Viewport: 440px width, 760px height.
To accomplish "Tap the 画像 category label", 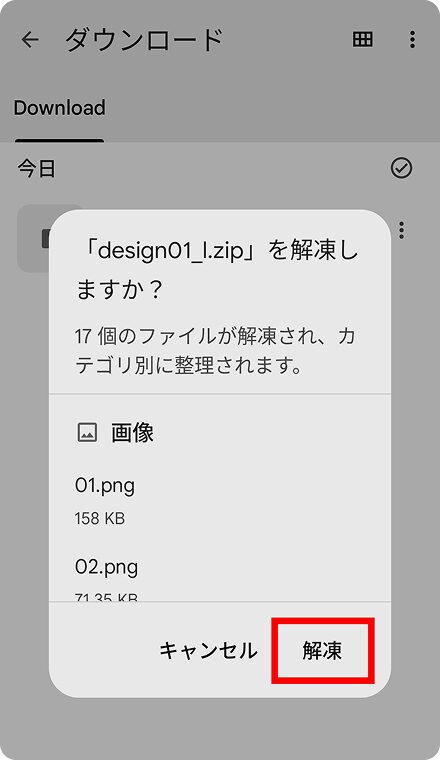I will click(132, 432).
